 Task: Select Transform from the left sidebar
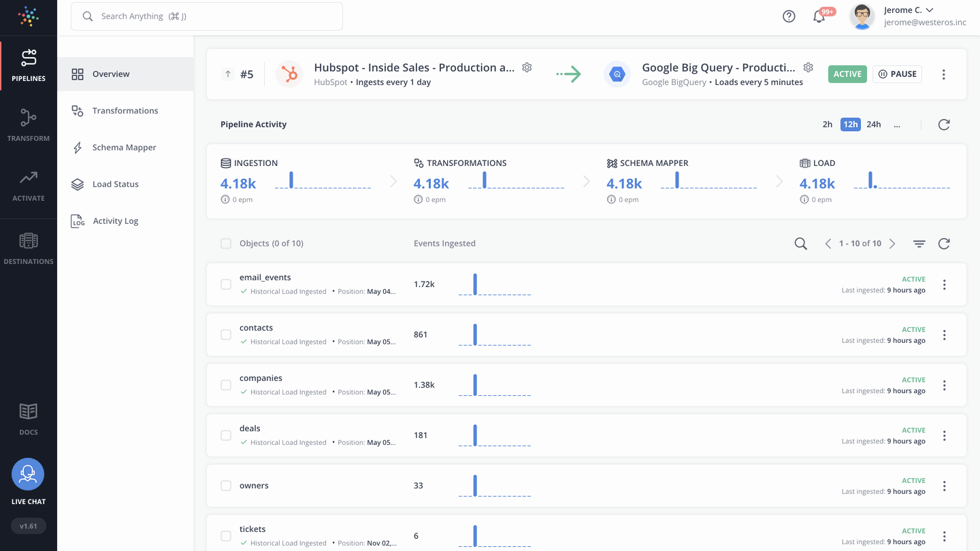click(x=28, y=125)
